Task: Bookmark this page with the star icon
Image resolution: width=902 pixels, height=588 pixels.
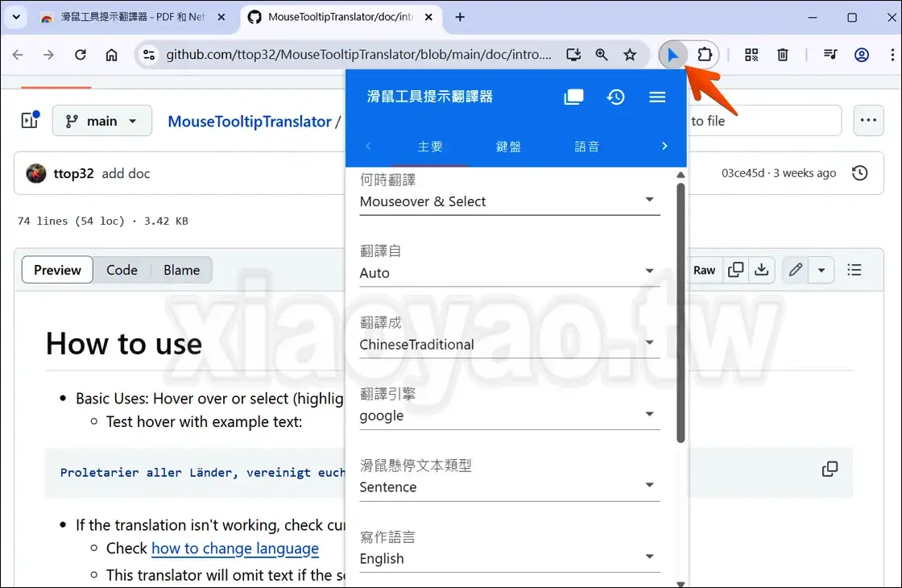Action: 630,55
